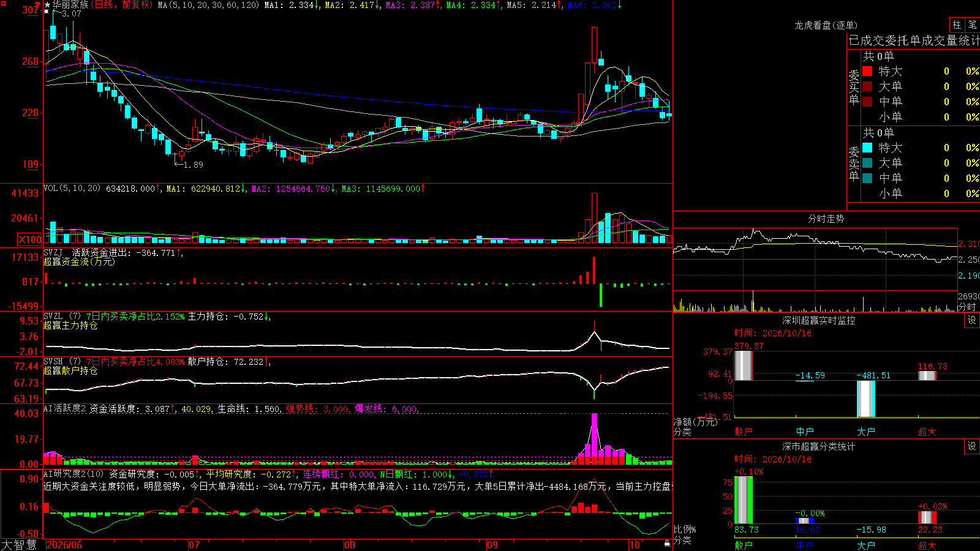This screenshot has height=551, width=980.
Task: Click the AI活跃度2 indicator label
Action: pyautogui.click(x=65, y=408)
